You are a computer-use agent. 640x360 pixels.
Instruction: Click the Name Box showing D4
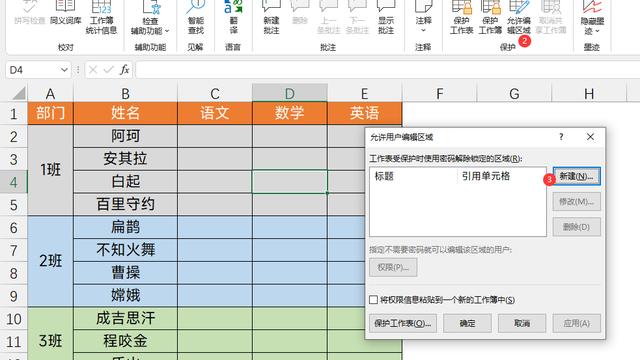click(32, 70)
